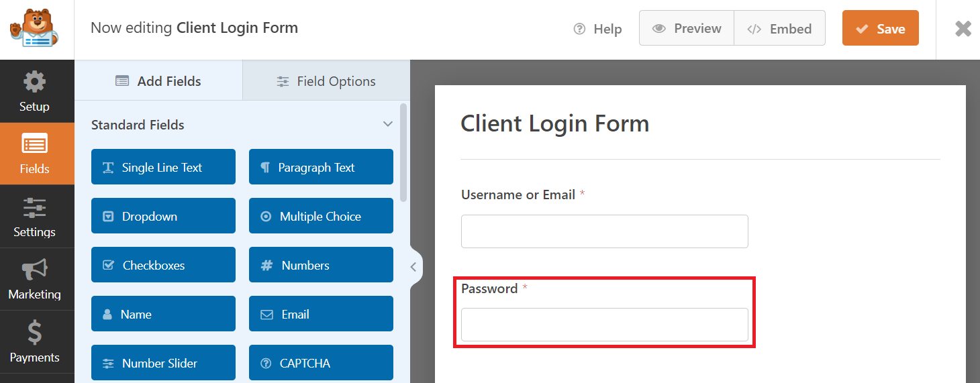Screen dimensions: 980x383
Task: Add a CAPTCHA field
Action: 321,363
